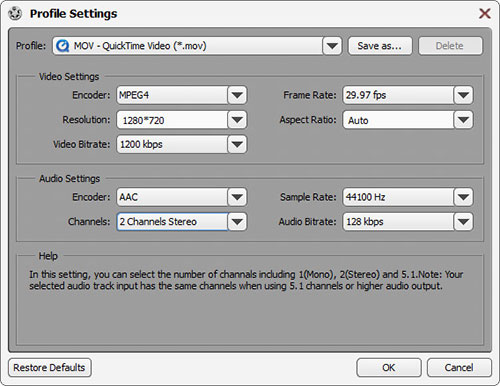Click the QuickTime icon in Profile field
This screenshot has height=386, width=500.
(62, 46)
